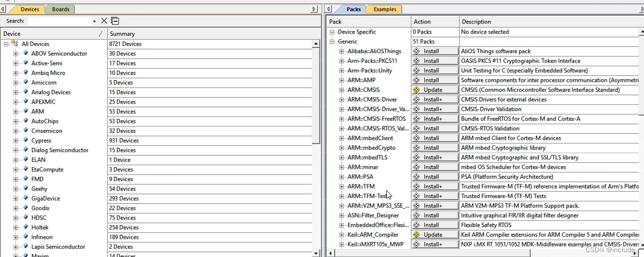Click the device list vertical scrollbar
The width and height of the screenshot is (644, 257).
coord(316,95)
